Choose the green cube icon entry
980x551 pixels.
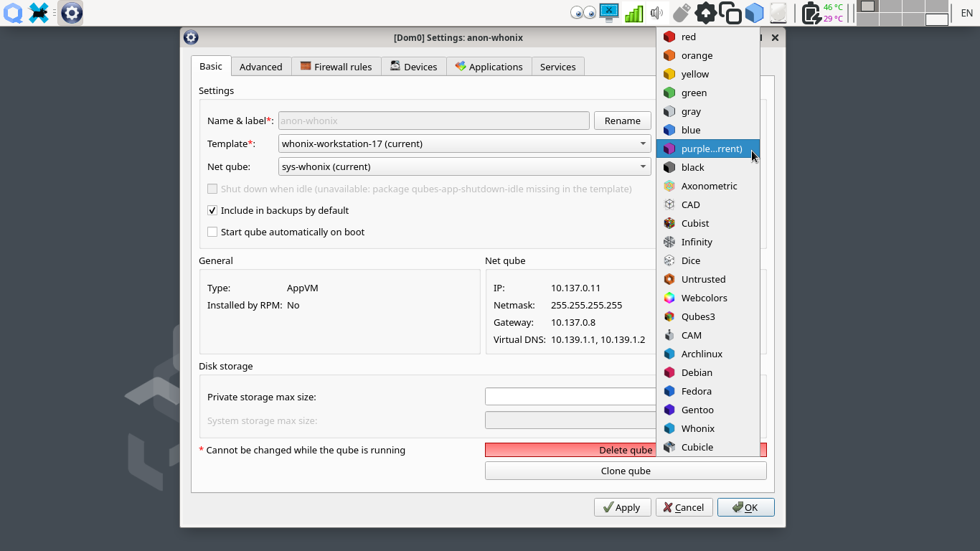click(x=708, y=93)
